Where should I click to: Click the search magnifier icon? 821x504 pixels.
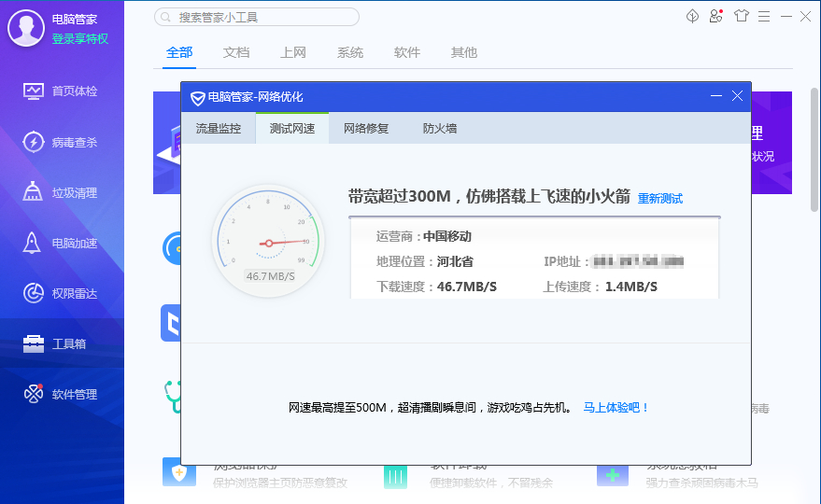[165, 18]
